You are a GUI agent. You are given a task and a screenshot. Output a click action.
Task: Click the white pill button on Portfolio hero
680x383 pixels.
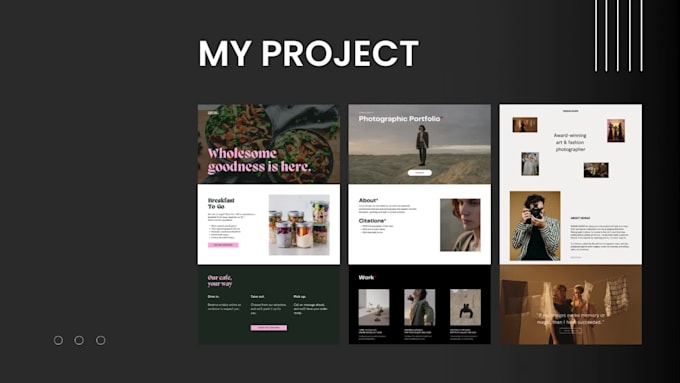coord(420,173)
